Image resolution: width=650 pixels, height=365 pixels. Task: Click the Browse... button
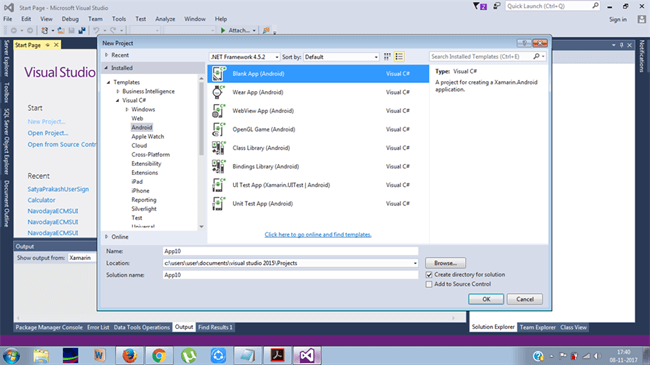click(x=446, y=263)
